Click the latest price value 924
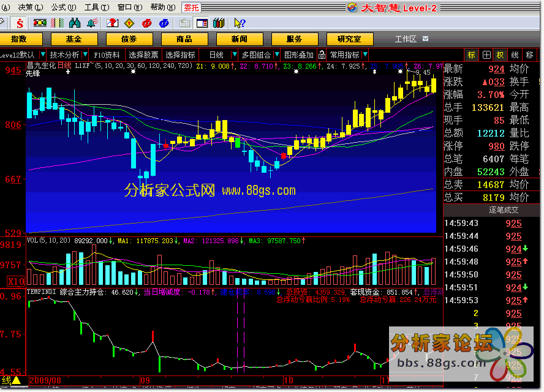 tap(496, 69)
